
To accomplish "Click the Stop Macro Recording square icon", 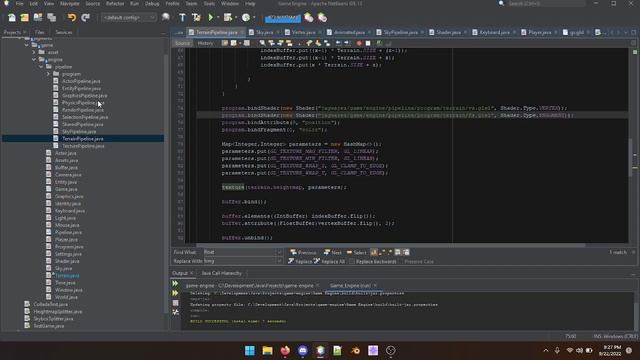I will click(x=368, y=43).
